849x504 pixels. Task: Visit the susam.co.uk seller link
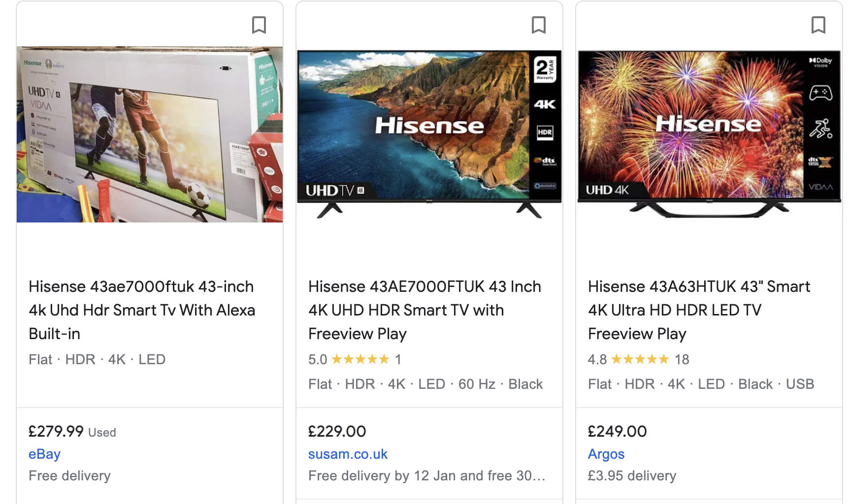coord(348,454)
